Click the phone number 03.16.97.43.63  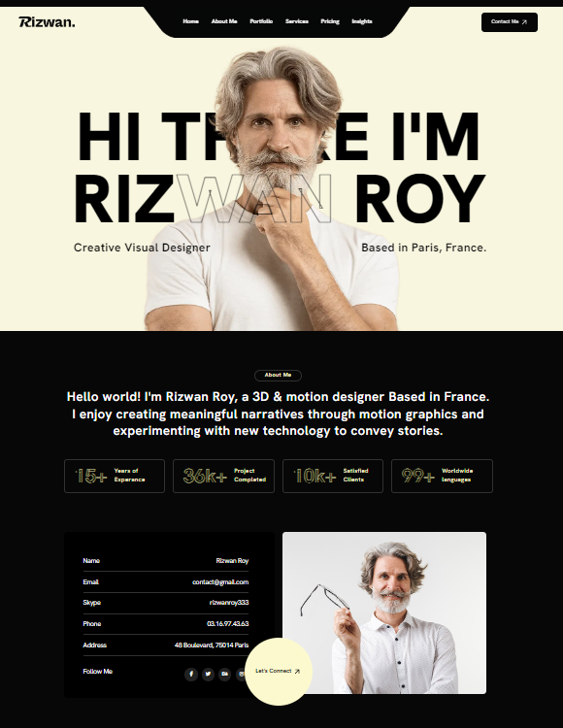click(x=228, y=623)
